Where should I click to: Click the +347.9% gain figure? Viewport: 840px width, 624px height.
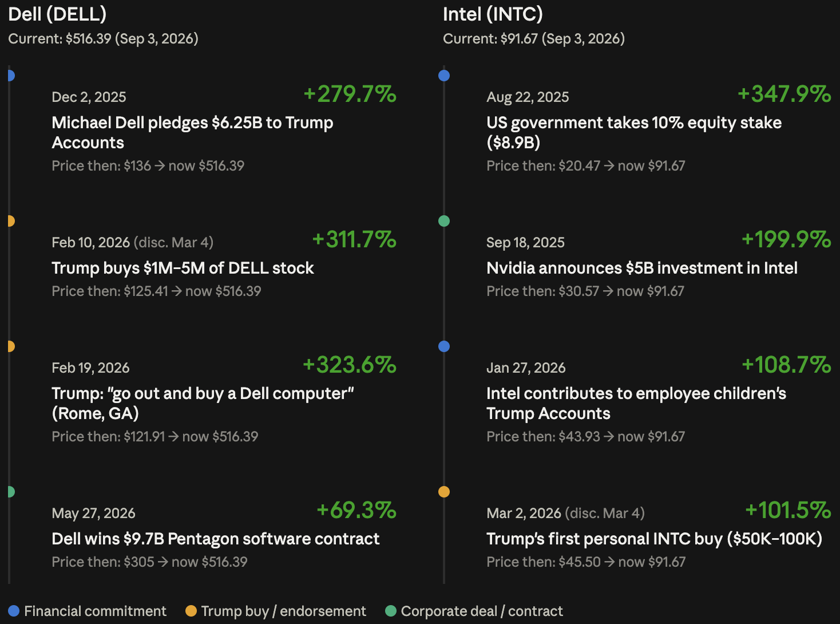[784, 94]
